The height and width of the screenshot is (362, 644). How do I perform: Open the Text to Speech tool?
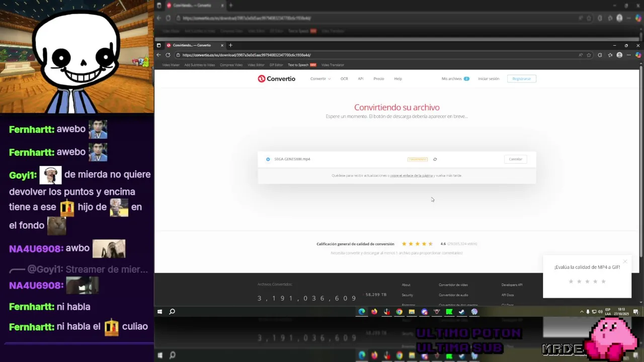[x=302, y=65]
